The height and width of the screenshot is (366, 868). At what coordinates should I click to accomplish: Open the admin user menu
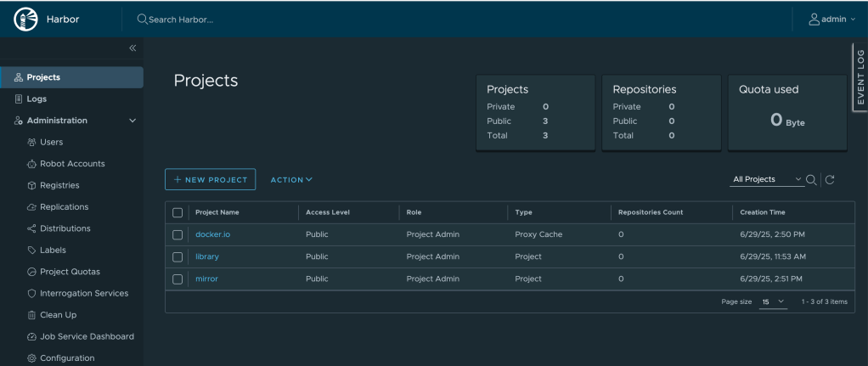[x=826, y=20]
